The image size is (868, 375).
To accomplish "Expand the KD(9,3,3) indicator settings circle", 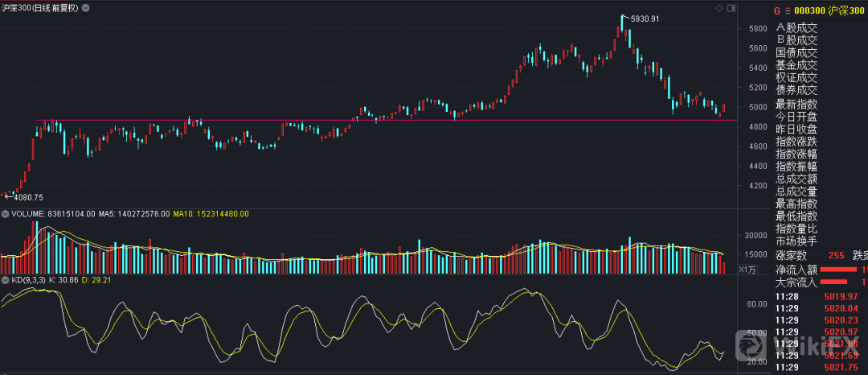I will coord(5,280).
